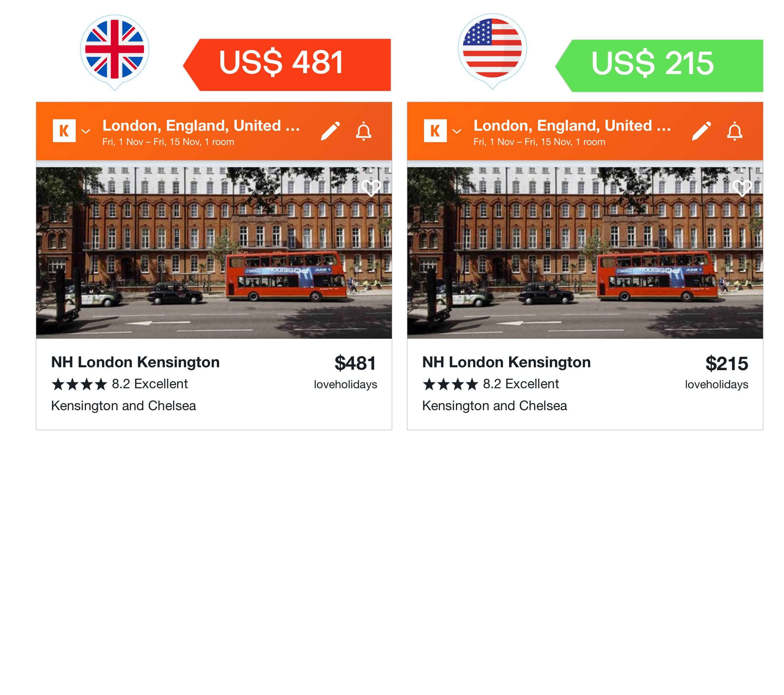
Task: Click red US$ 481 price tag
Action: coord(287,65)
